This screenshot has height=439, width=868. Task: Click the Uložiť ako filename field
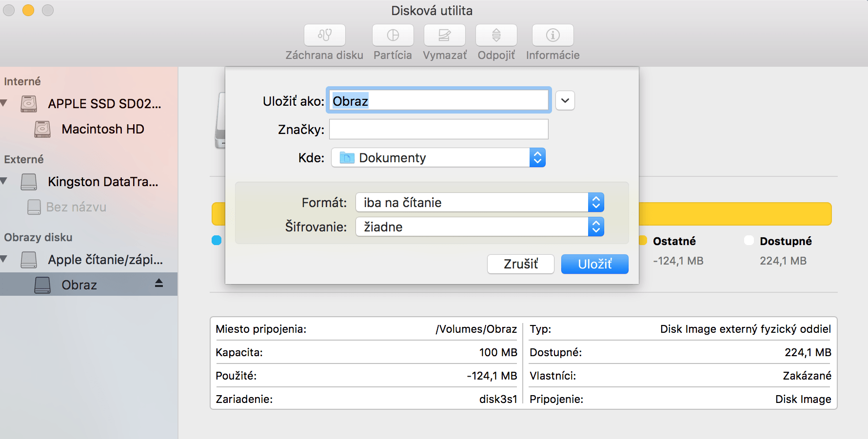point(438,101)
